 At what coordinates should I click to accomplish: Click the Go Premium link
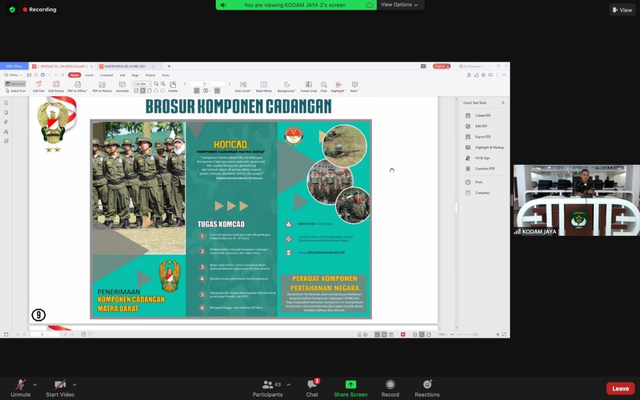(x=470, y=66)
